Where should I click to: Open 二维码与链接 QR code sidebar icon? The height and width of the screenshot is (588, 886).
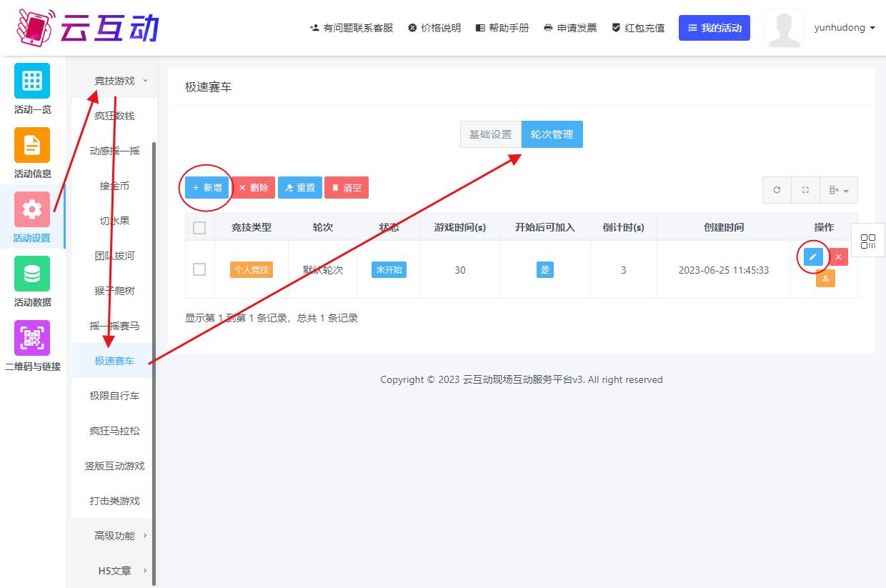[x=32, y=338]
